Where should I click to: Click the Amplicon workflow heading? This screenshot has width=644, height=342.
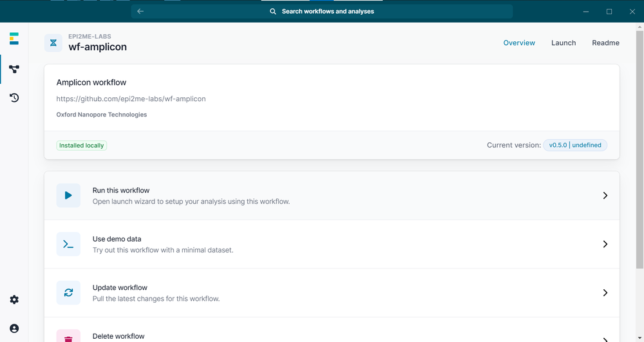[91, 82]
